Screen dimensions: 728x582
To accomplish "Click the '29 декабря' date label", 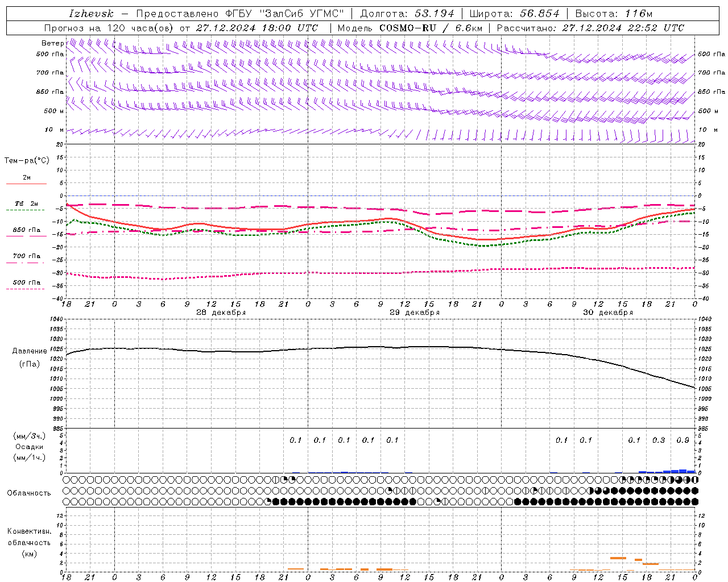I will coord(415,313).
